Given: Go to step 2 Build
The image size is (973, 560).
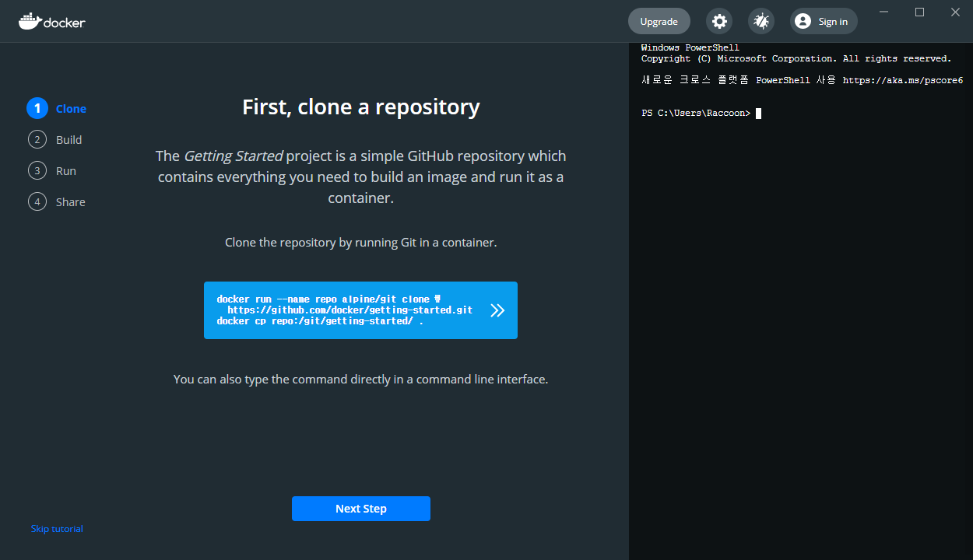Looking at the screenshot, I should pos(54,140).
